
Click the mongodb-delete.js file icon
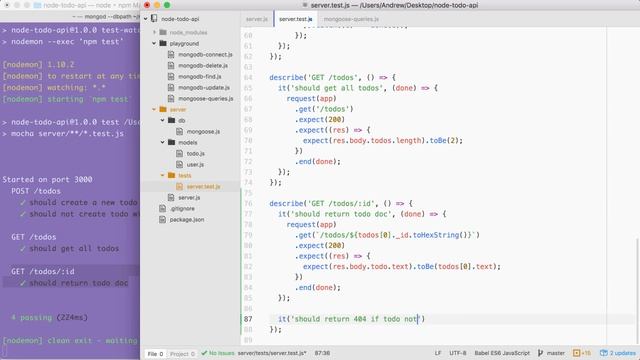coord(171,65)
